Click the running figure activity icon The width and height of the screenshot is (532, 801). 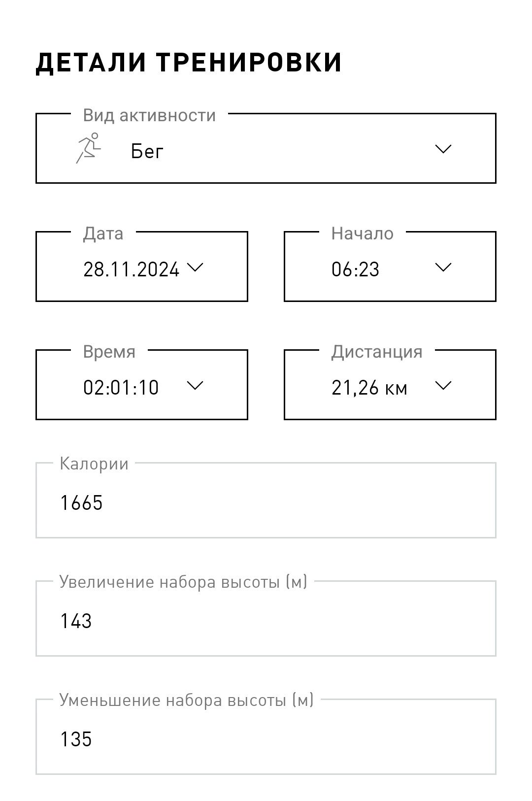pyautogui.click(x=89, y=148)
